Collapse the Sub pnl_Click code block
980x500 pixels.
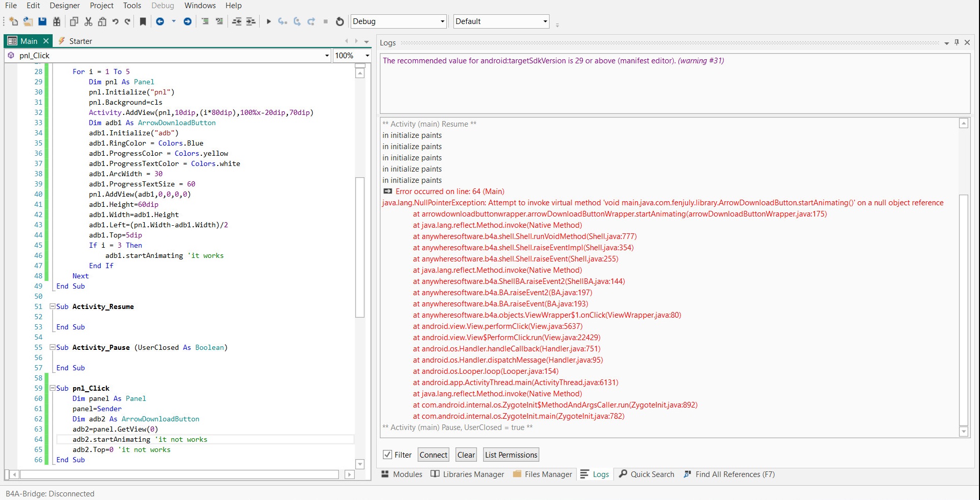52,388
